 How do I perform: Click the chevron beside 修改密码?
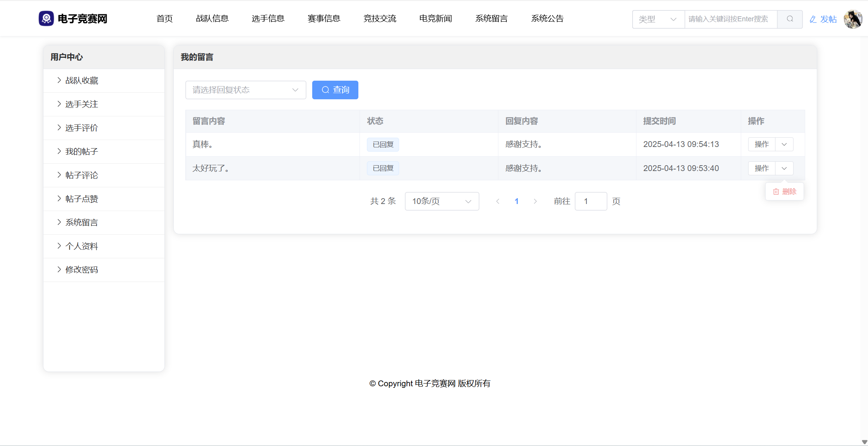pyautogui.click(x=59, y=270)
